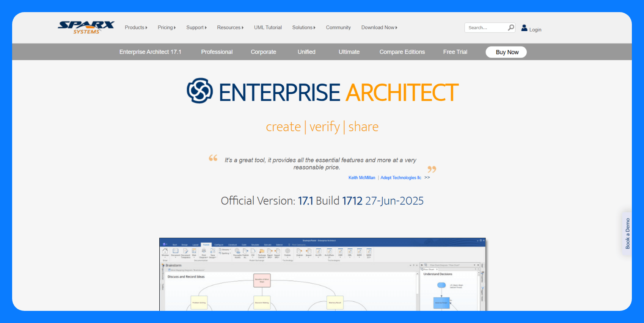Viewport: 644px width, 323px height.
Task: Open the Keith McMillan link
Action: click(362, 177)
